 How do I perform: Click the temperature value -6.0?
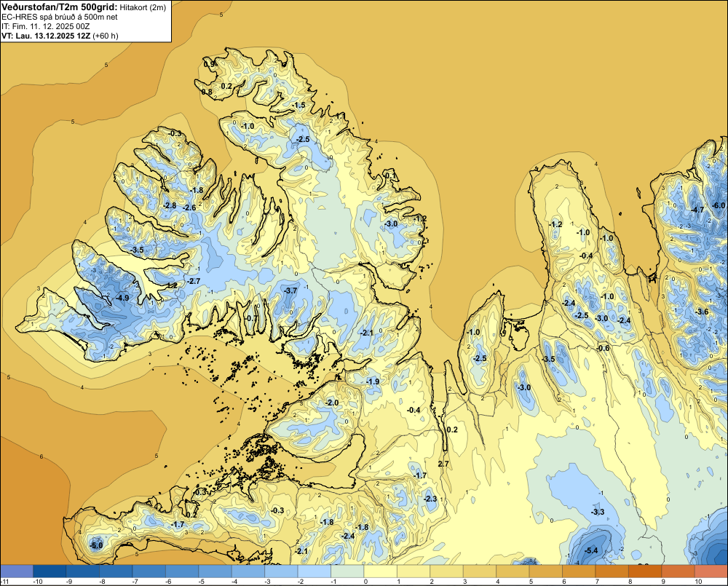719,205
